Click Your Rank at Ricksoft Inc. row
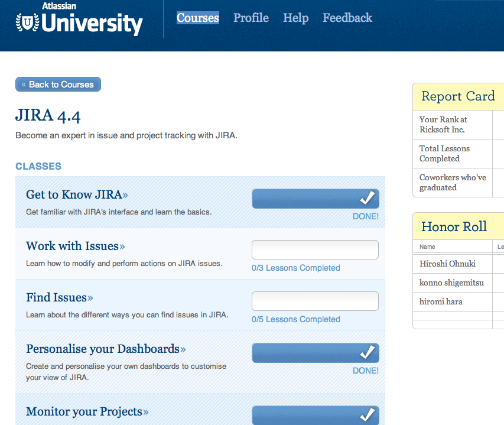This screenshot has width=504, height=425. (x=459, y=125)
